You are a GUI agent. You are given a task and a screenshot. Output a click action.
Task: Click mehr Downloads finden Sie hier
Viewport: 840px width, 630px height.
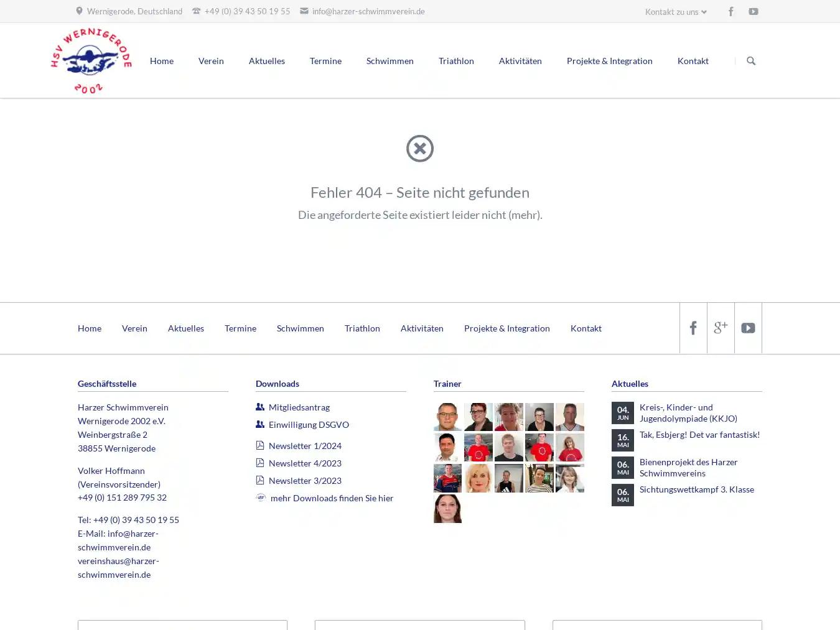331,498
